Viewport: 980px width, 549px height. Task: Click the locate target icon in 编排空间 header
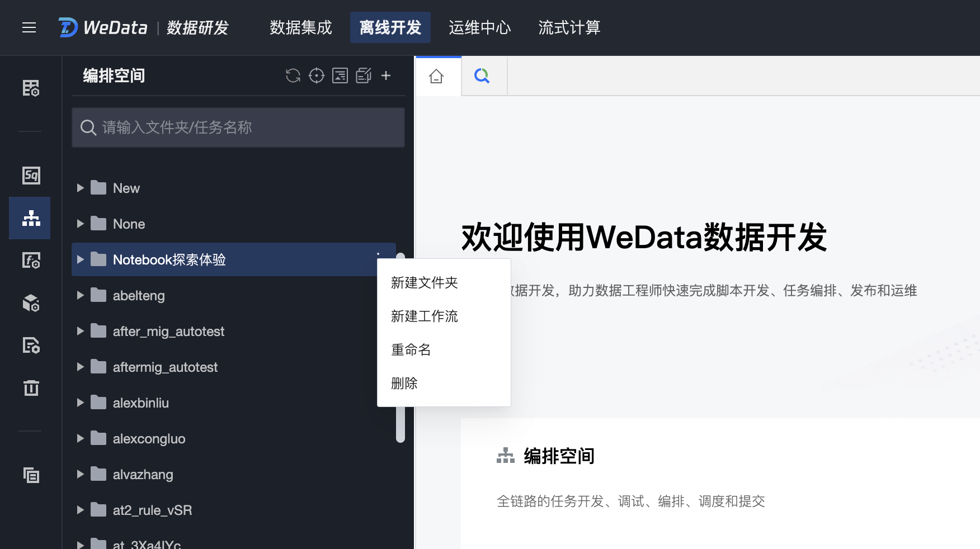(317, 75)
